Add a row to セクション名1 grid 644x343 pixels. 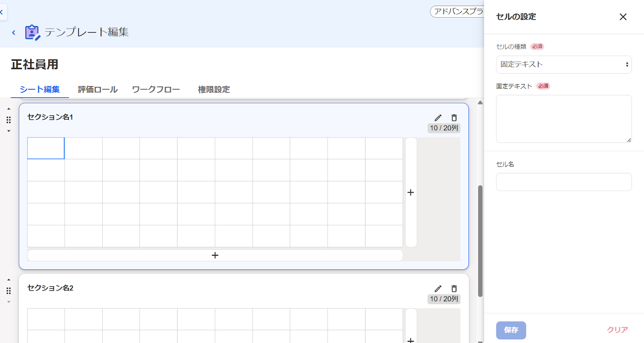click(x=215, y=255)
